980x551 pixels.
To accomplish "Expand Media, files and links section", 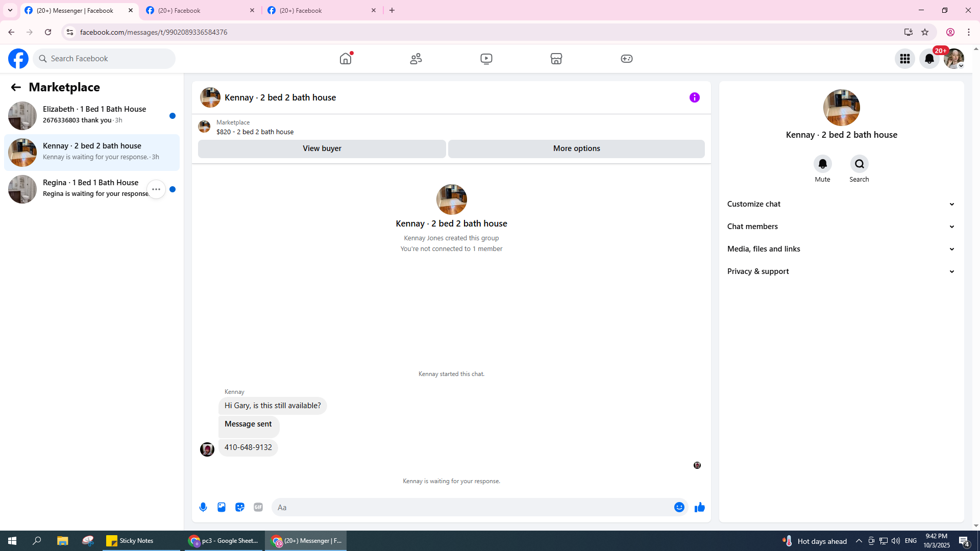I will point(841,249).
